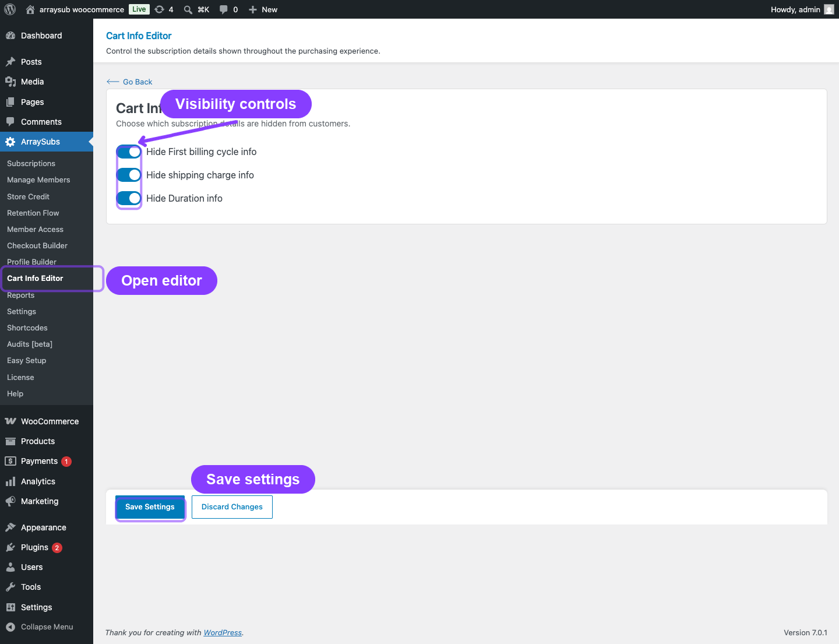Click the Pages icon in sidebar
This screenshot has width=839, height=644.
10,102
